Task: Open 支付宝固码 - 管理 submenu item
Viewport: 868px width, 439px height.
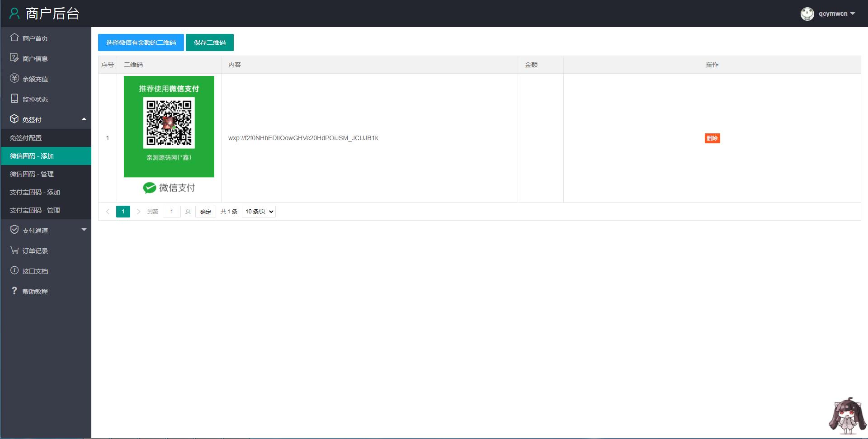Action: (46, 210)
